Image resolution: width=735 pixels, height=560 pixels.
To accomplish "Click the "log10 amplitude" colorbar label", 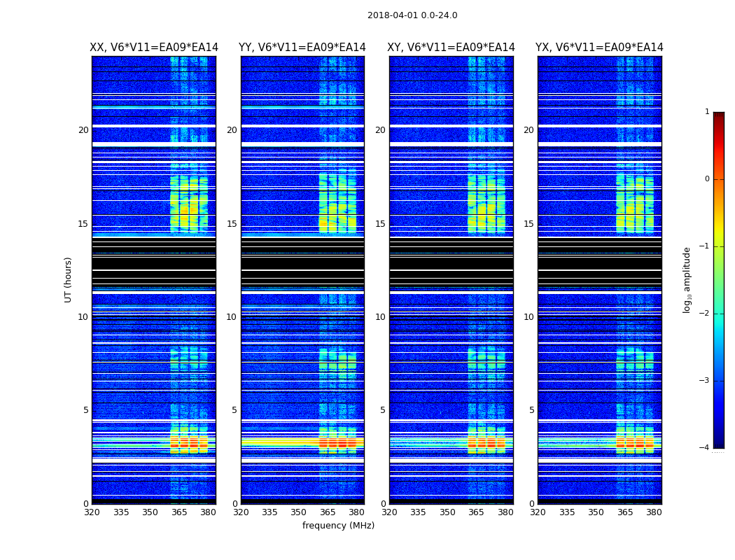I will [x=687, y=279].
